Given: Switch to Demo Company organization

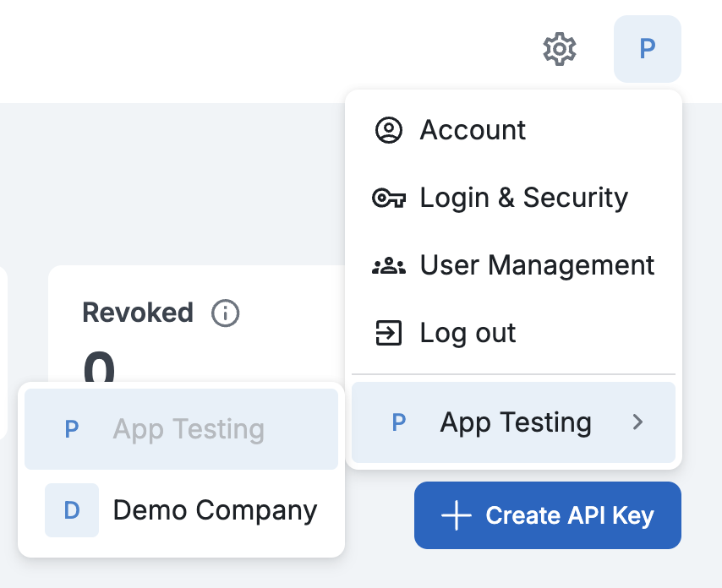Looking at the screenshot, I should [x=182, y=509].
